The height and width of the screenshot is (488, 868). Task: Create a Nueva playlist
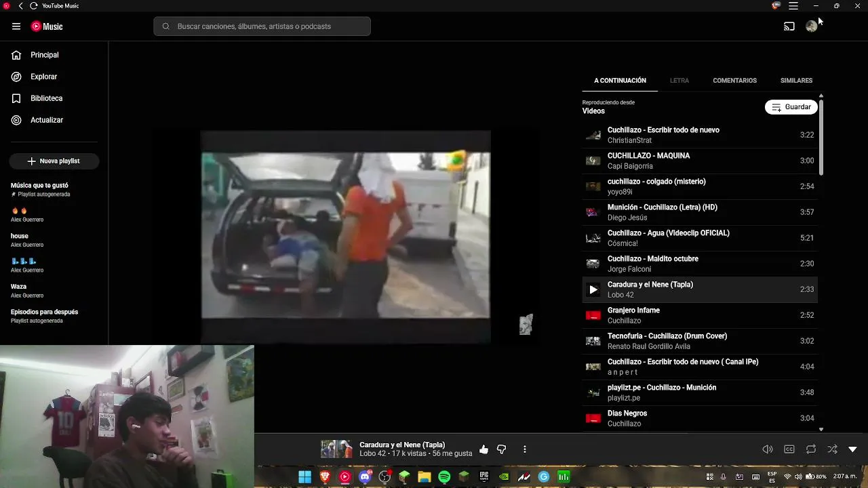pos(54,161)
